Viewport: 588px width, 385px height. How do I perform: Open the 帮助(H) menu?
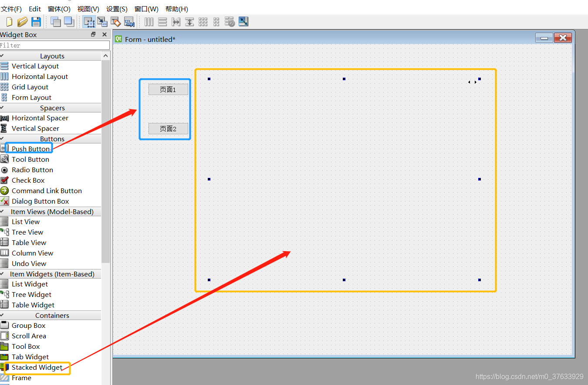(177, 9)
